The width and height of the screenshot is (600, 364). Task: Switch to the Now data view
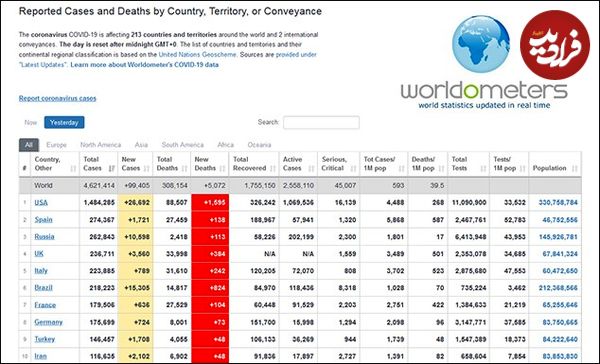pos(31,122)
